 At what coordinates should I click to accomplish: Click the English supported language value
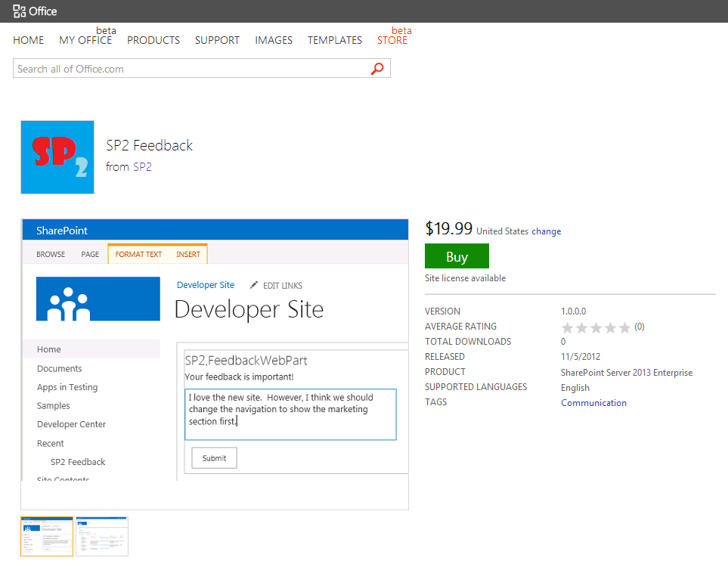pyautogui.click(x=575, y=388)
